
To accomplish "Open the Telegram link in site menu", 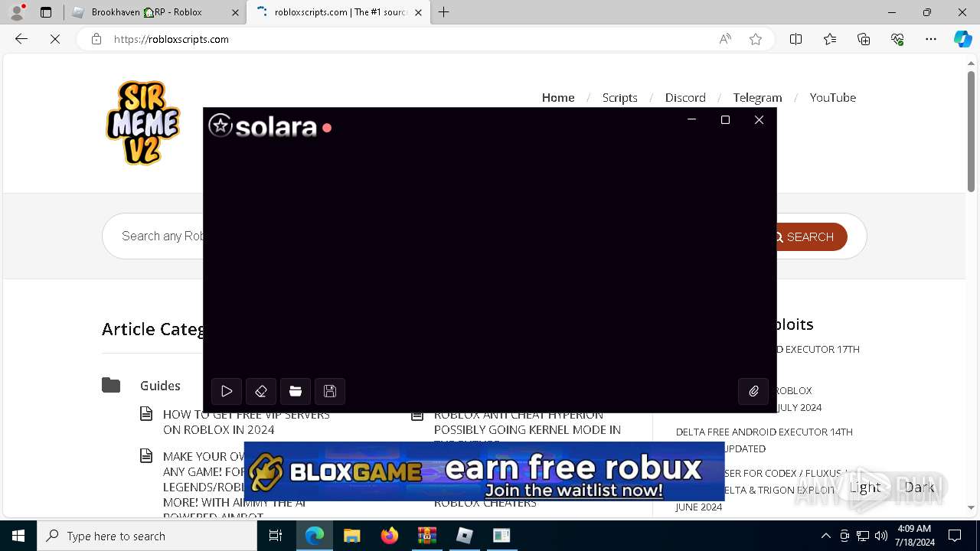I will pyautogui.click(x=757, y=97).
